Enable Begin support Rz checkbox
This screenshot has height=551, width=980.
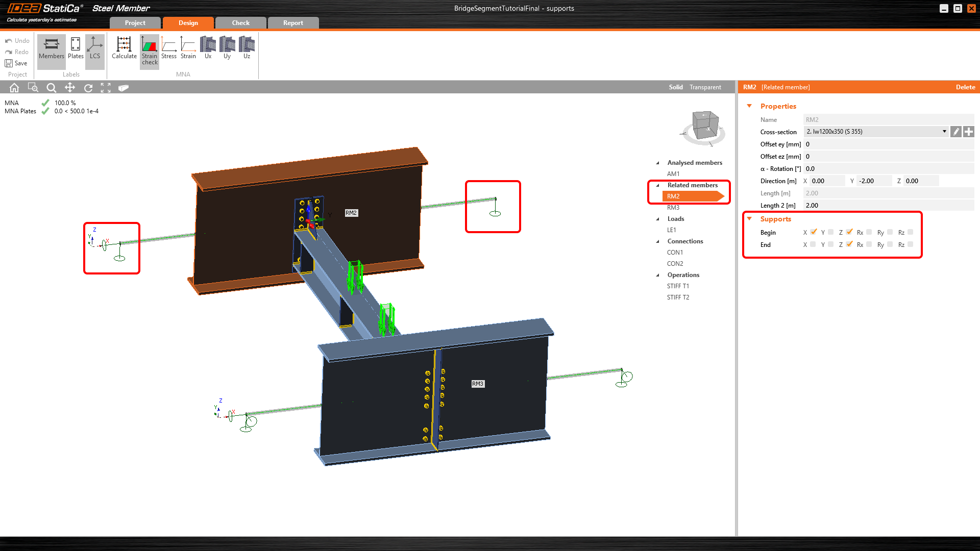[x=910, y=232]
